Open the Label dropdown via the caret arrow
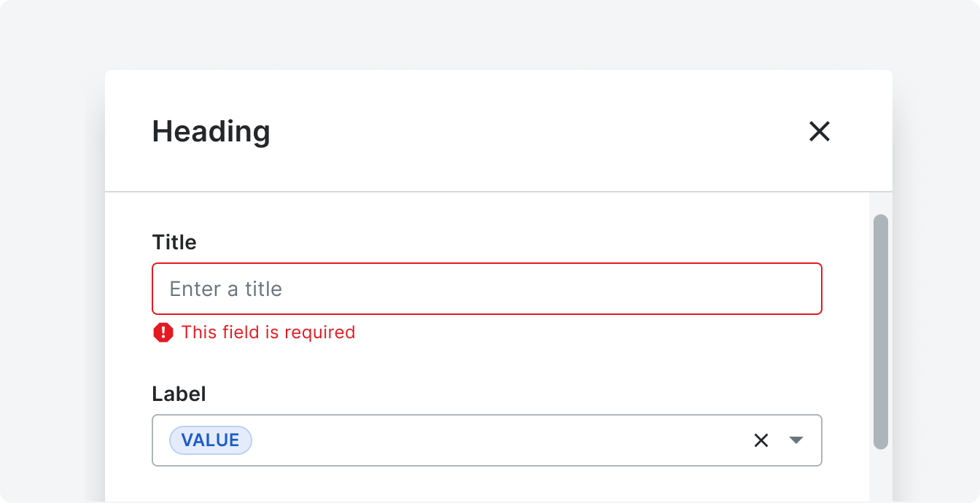The image size is (980, 503). click(796, 440)
